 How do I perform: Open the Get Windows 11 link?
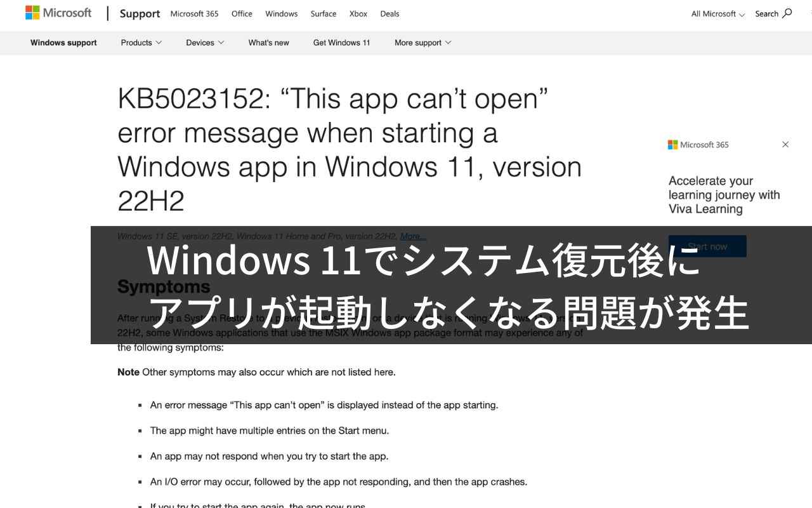pos(341,43)
